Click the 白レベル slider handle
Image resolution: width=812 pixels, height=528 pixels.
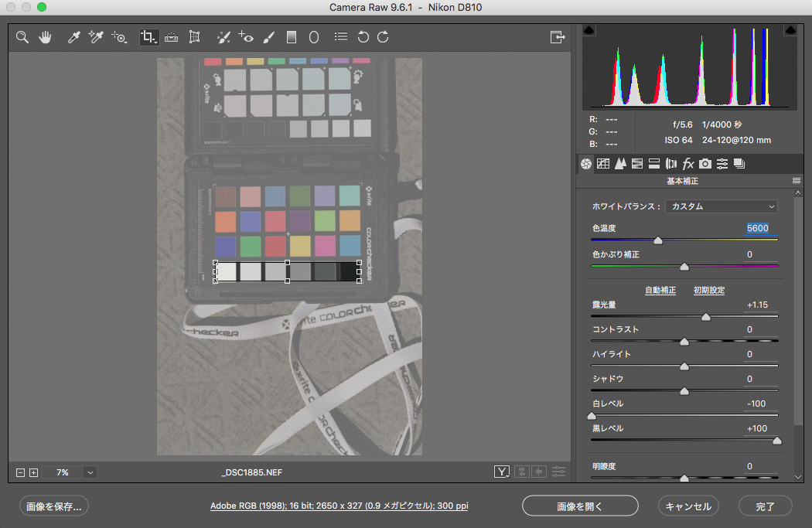pyautogui.click(x=592, y=416)
